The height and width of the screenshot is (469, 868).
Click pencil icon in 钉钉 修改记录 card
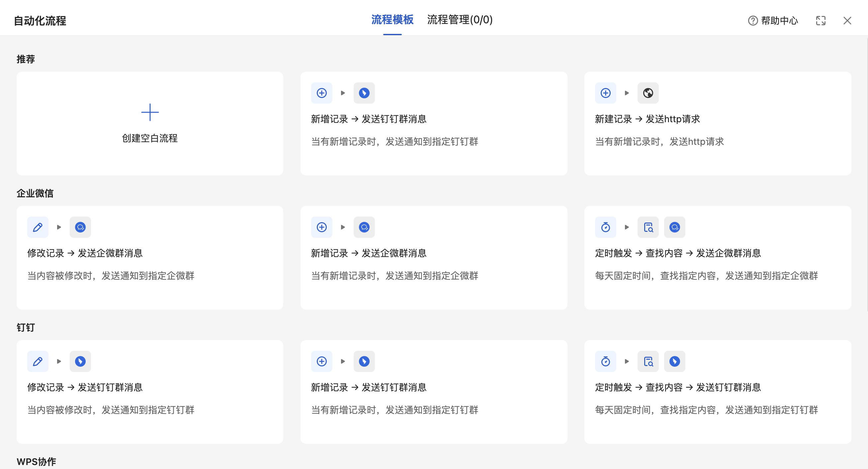(x=38, y=361)
